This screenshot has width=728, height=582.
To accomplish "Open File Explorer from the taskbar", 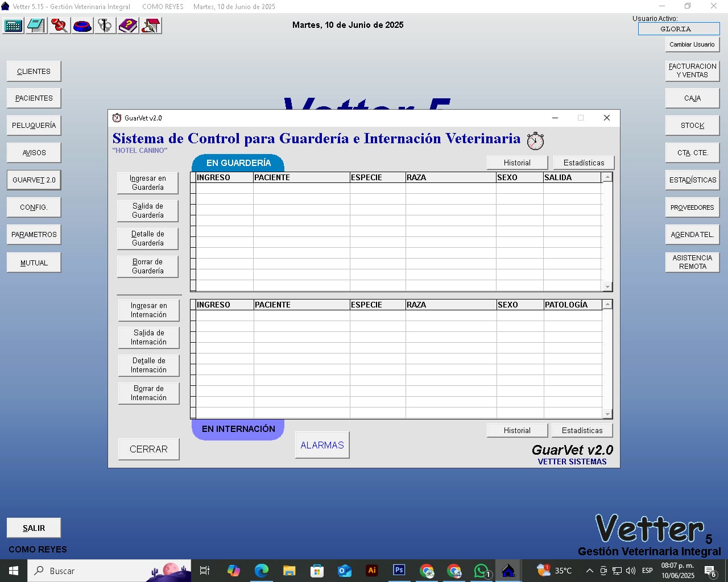I will coord(289,571).
